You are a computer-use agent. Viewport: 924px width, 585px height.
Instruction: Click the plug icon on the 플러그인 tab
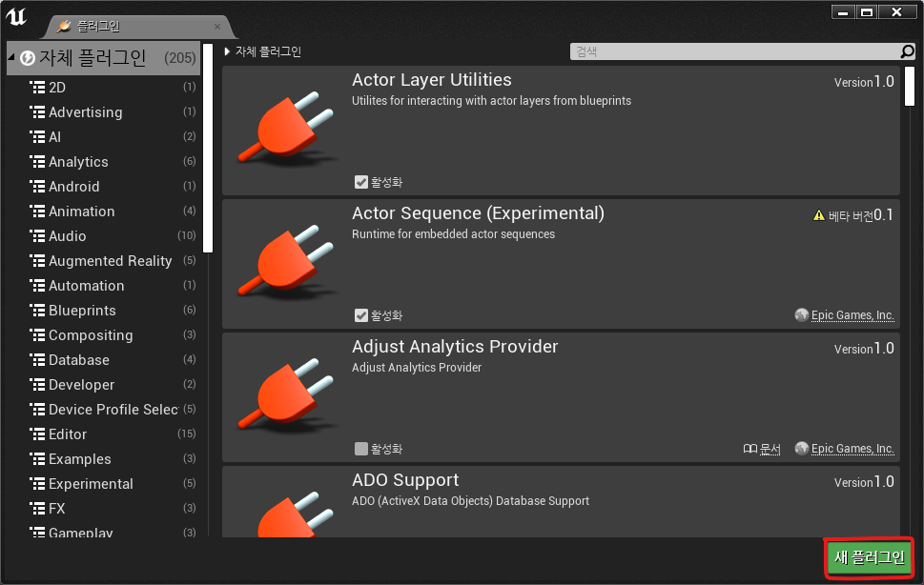tap(64, 26)
